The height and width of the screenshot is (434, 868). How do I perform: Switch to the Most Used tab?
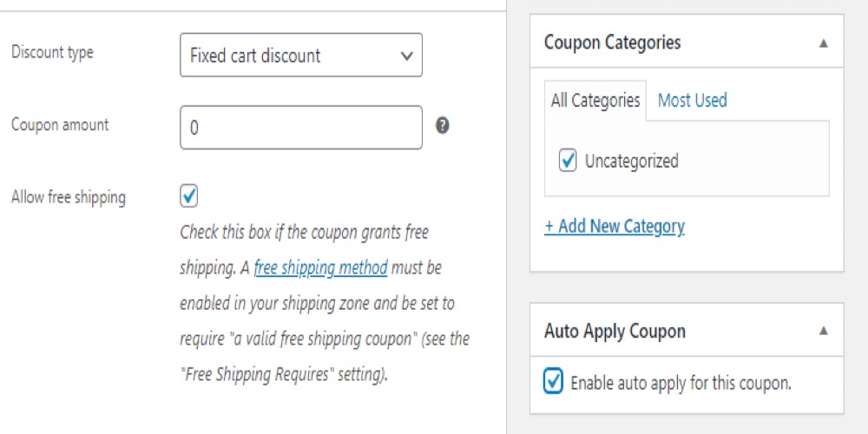(692, 100)
